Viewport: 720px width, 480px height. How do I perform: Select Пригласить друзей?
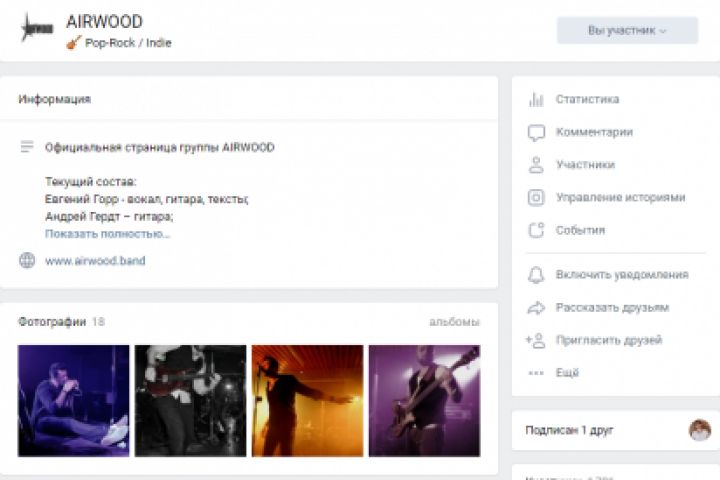click(609, 340)
